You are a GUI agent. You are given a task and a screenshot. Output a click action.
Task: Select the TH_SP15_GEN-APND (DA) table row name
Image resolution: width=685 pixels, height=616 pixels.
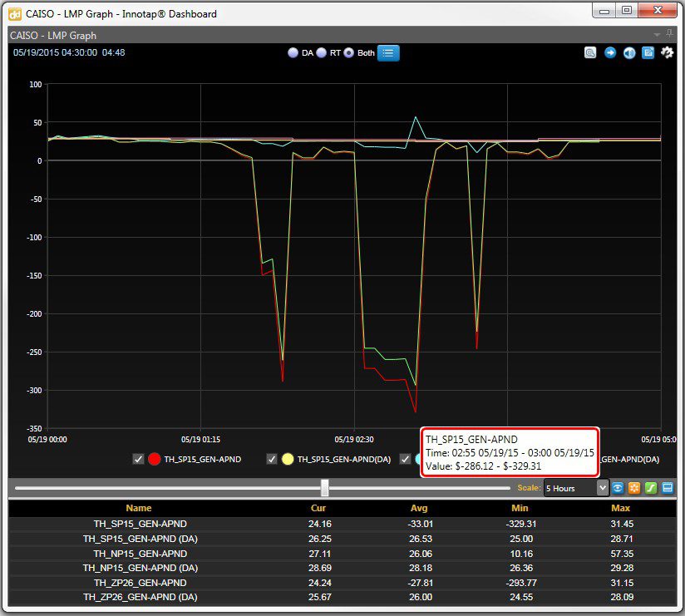(x=140, y=539)
